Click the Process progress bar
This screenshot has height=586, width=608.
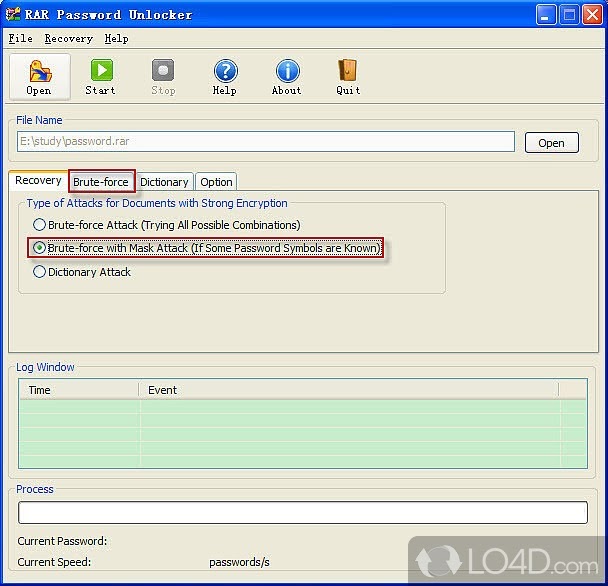303,512
